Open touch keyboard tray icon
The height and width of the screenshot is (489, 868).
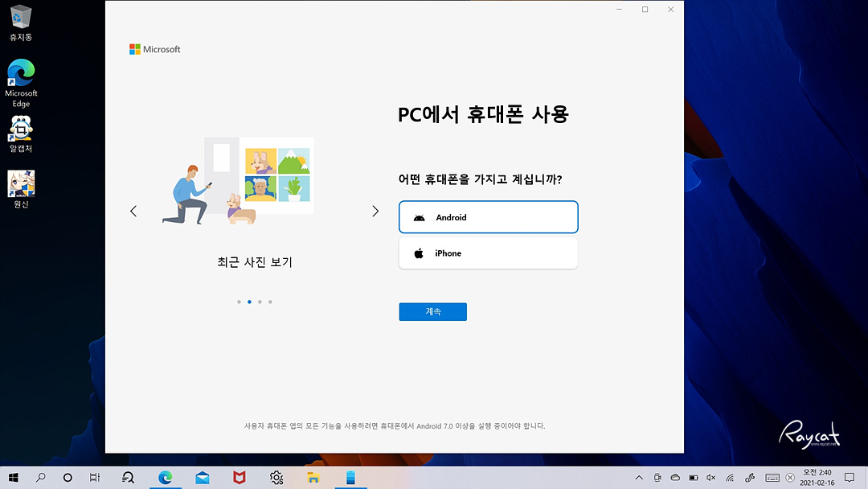(x=772, y=478)
